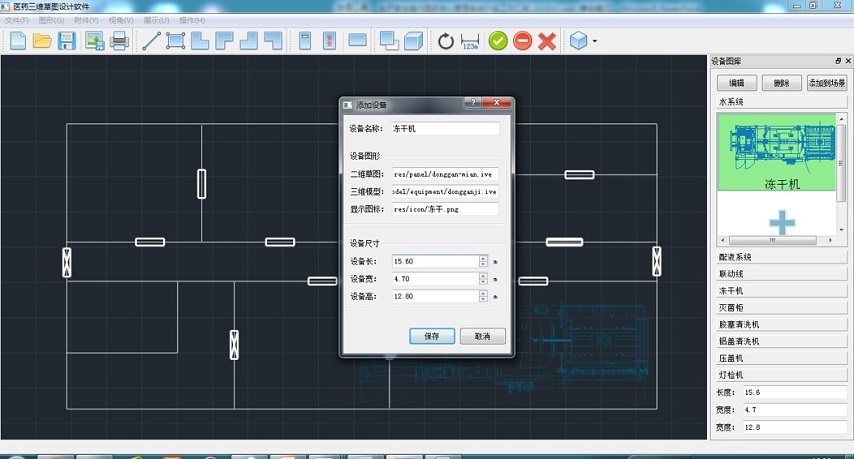Click the 设备名称 input field
Image resolution: width=854 pixels, height=459 pixels.
(x=445, y=128)
